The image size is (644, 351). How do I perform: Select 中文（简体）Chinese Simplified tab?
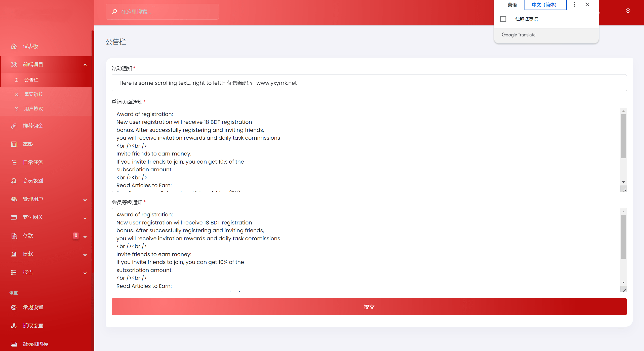545,4
